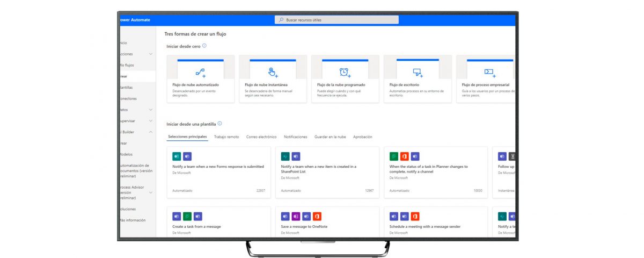This screenshot has width=644, height=258.
Task: Click usage count 10030
Action: 478,190
